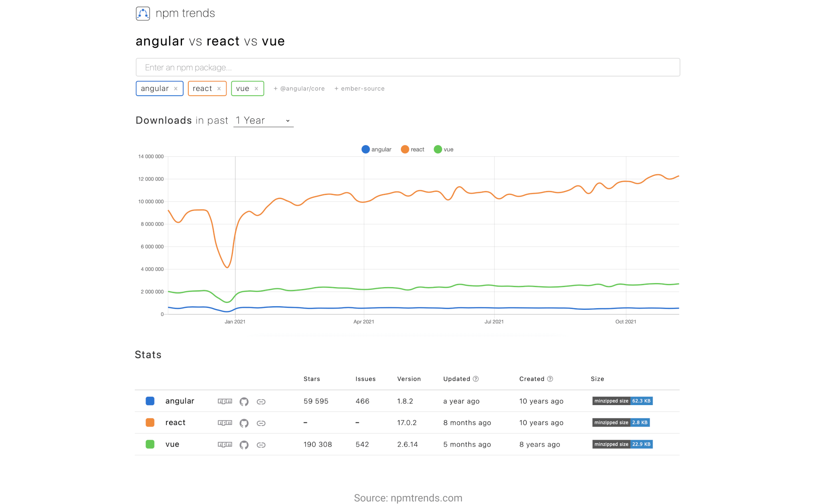The width and height of the screenshot is (817, 504).
Task: Click vue stars value 190 308
Action: click(x=318, y=444)
